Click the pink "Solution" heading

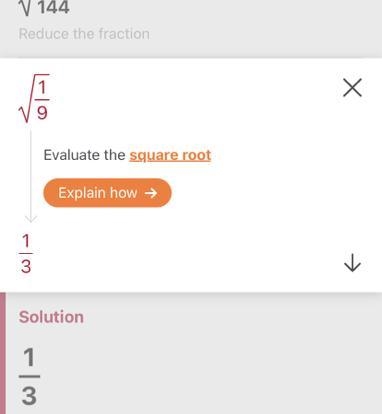pyautogui.click(x=51, y=317)
